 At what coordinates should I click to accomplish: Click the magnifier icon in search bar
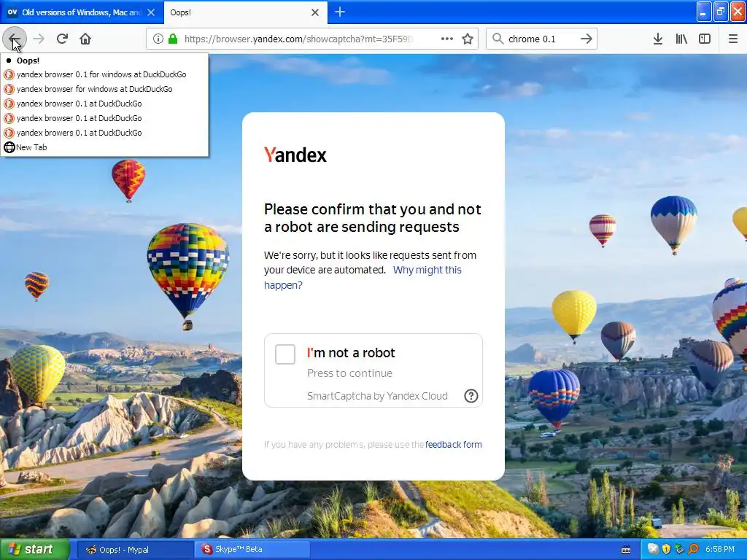(x=498, y=39)
